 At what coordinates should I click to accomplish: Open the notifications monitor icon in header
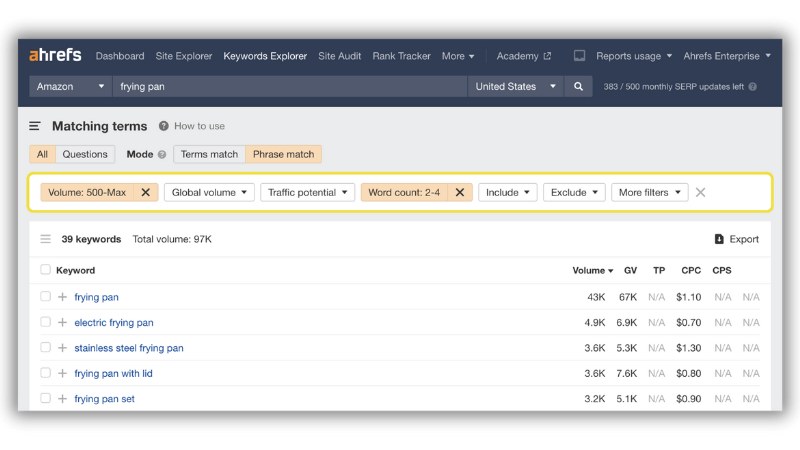579,56
